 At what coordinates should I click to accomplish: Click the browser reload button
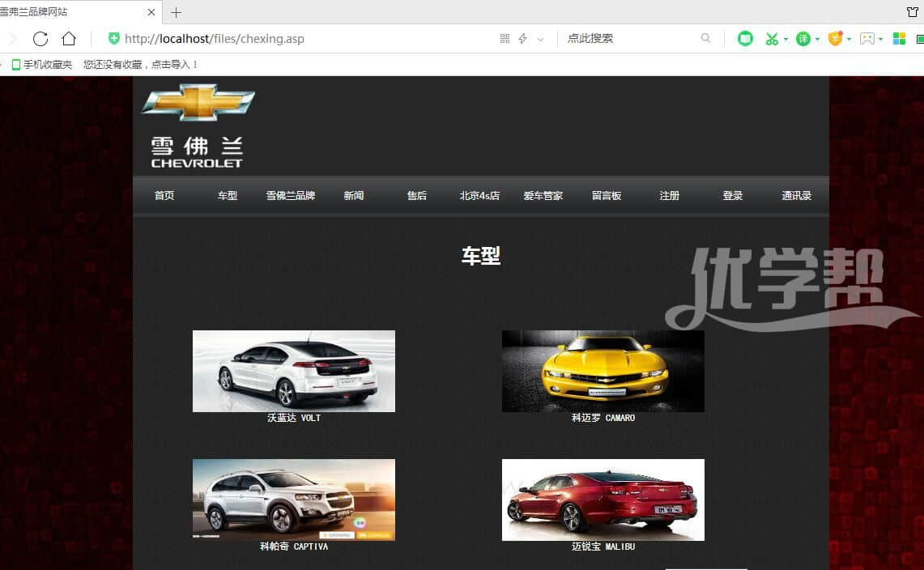tap(40, 39)
